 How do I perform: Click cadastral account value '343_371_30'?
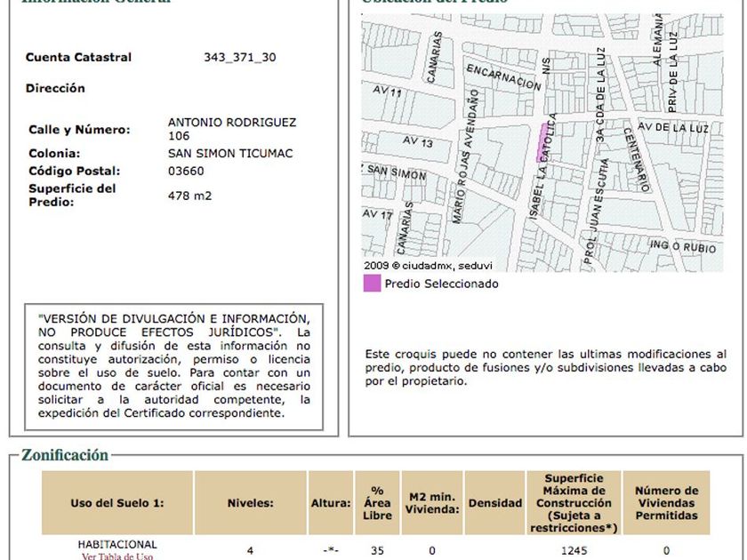pyautogui.click(x=239, y=58)
